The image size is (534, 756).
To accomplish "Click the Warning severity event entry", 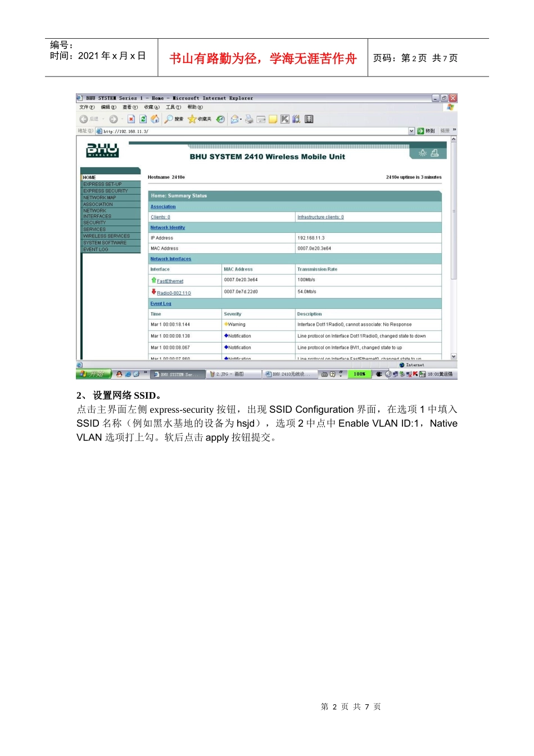I will (x=235, y=325).
